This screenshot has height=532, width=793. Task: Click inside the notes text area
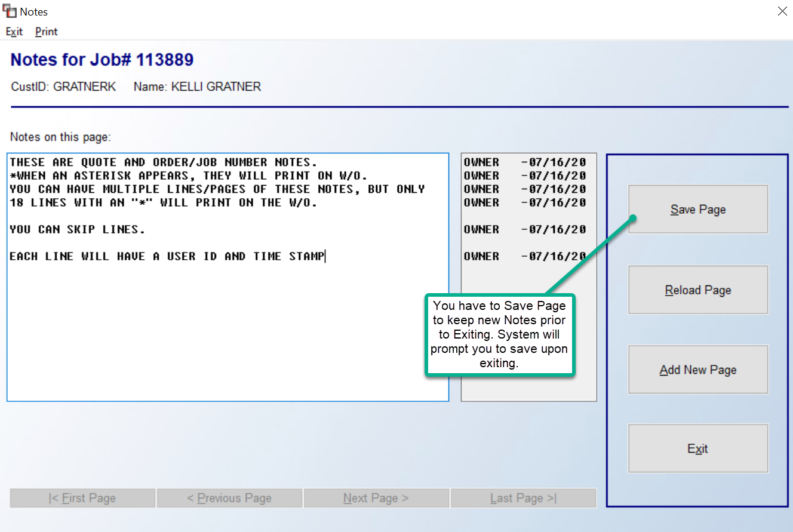227,328
